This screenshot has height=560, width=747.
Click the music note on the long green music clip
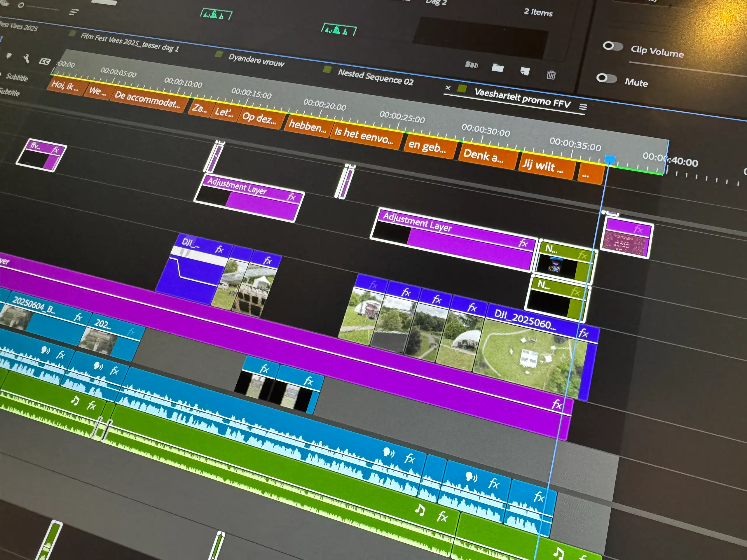pyautogui.click(x=420, y=510)
